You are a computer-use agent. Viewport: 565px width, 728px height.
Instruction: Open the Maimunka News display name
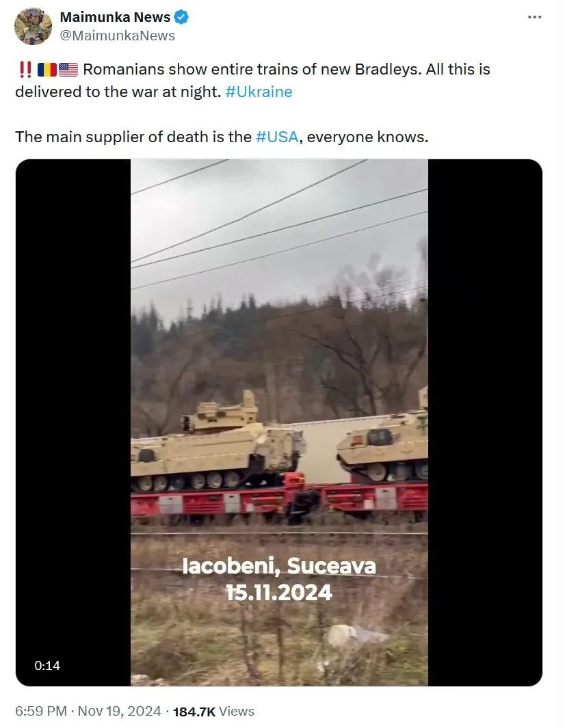(115, 17)
